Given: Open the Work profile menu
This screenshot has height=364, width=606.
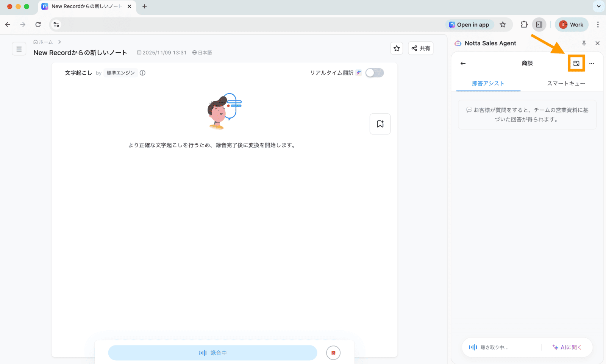Looking at the screenshot, I should [x=572, y=25].
